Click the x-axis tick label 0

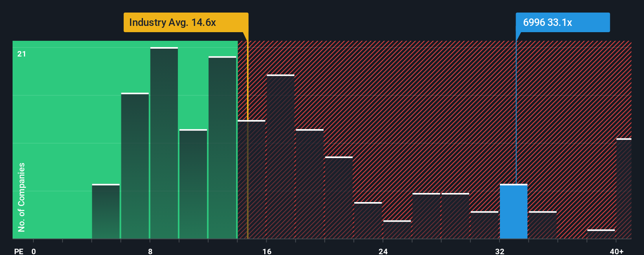pyautogui.click(x=34, y=251)
